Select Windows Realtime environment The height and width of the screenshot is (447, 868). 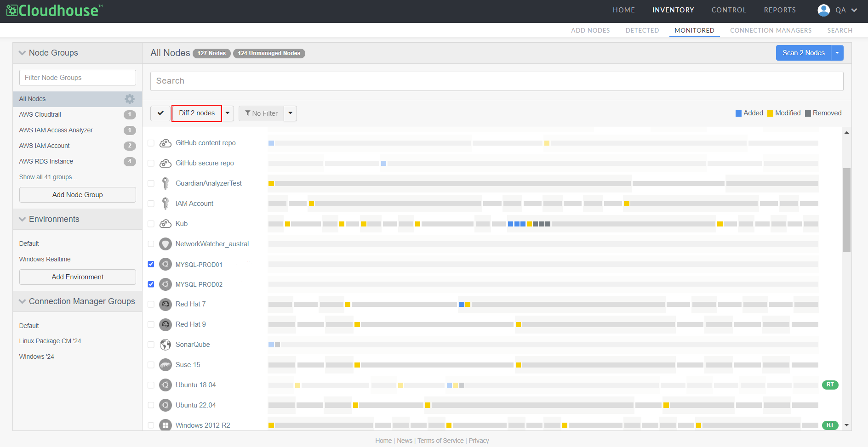click(x=45, y=259)
